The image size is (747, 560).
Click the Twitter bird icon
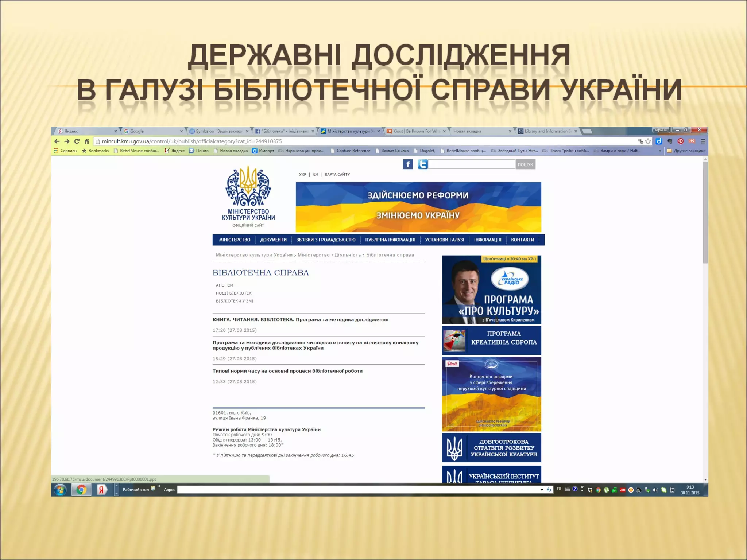(x=423, y=164)
